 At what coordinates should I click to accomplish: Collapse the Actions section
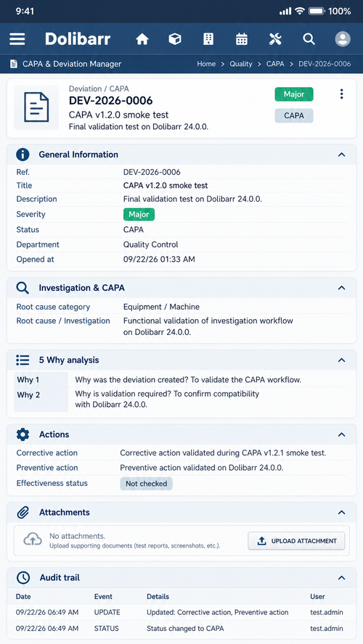point(341,434)
